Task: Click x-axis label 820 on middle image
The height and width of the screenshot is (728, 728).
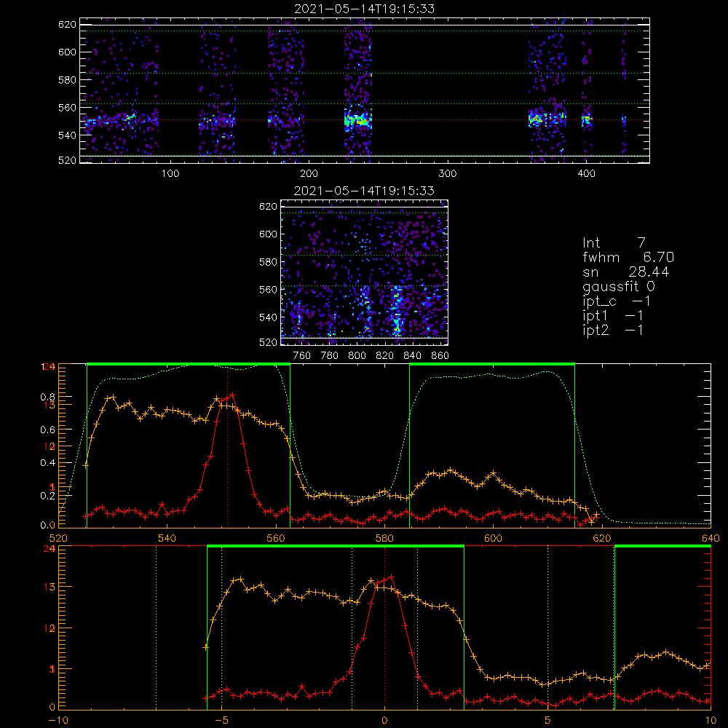Action: (x=384, y=356)
